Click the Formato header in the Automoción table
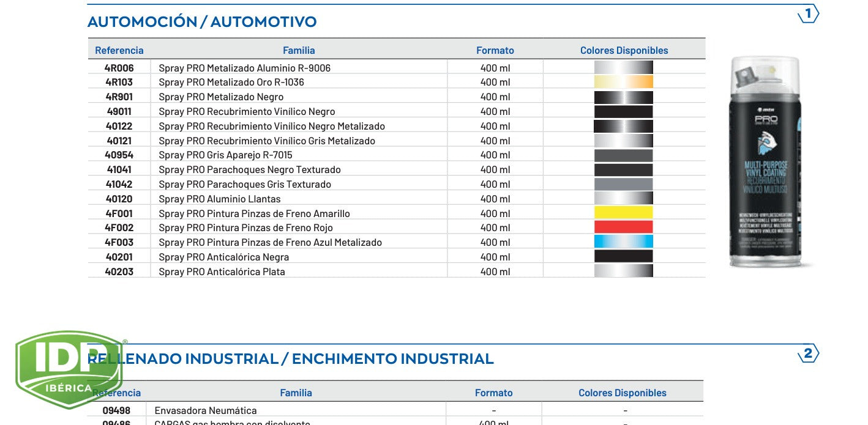The width and height of the screenshot is (868, 425). pos(495,50)
